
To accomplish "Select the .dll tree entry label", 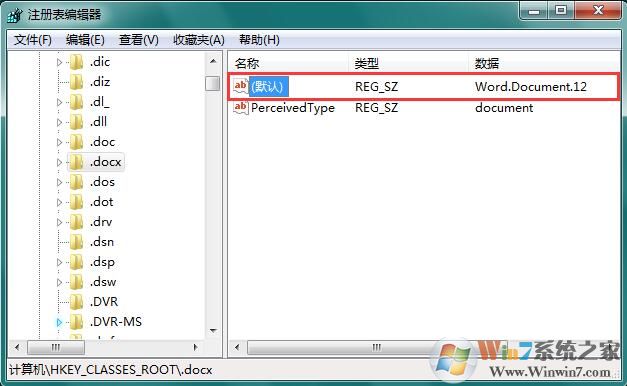I will click(98, 122).
